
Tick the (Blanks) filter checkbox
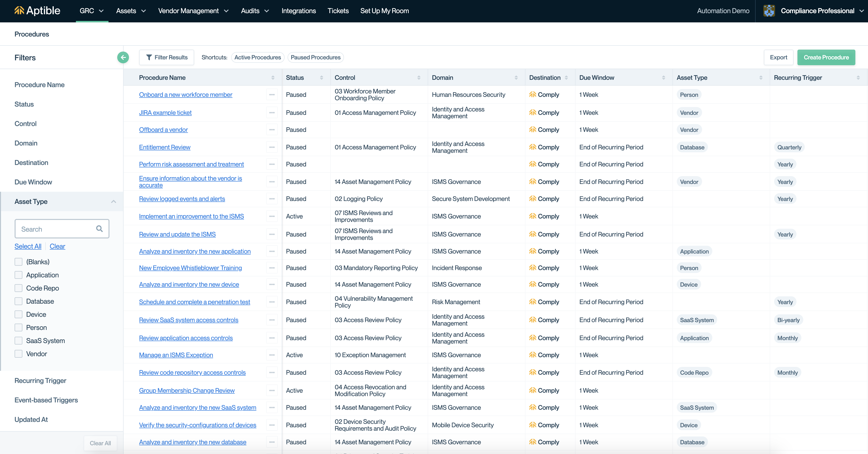[x=18, y=262]
